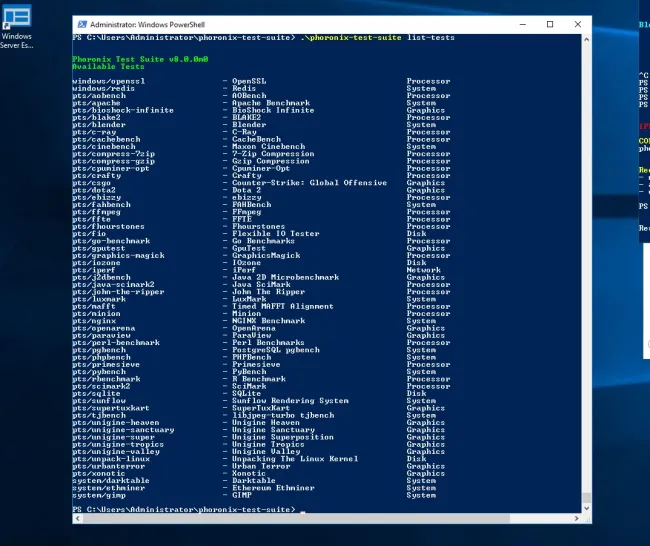The width and height of the screenshot is (650, 546).
Task: Click the 'pts/iperf' entry
Action: pyautogui.click(x=94, y=270)
